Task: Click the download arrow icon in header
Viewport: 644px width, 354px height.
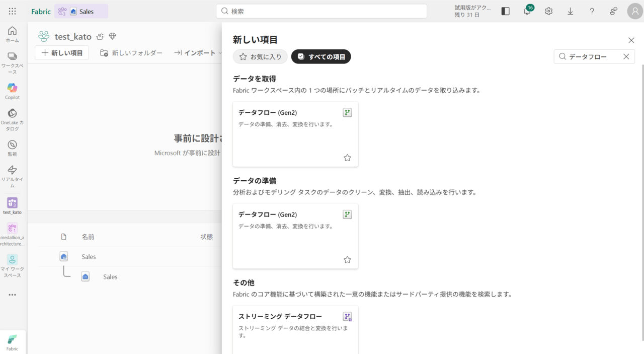Action: point(570,11)
